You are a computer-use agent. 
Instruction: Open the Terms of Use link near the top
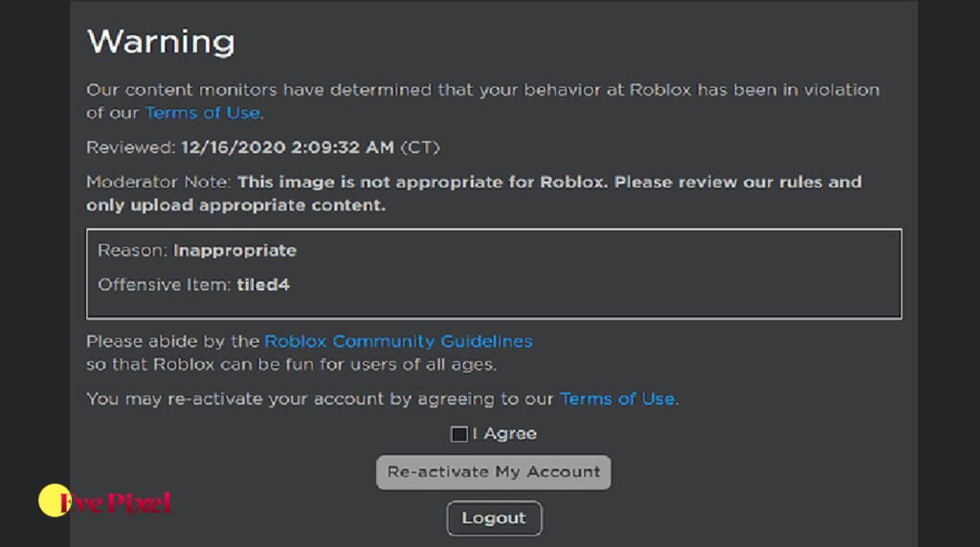203,113
